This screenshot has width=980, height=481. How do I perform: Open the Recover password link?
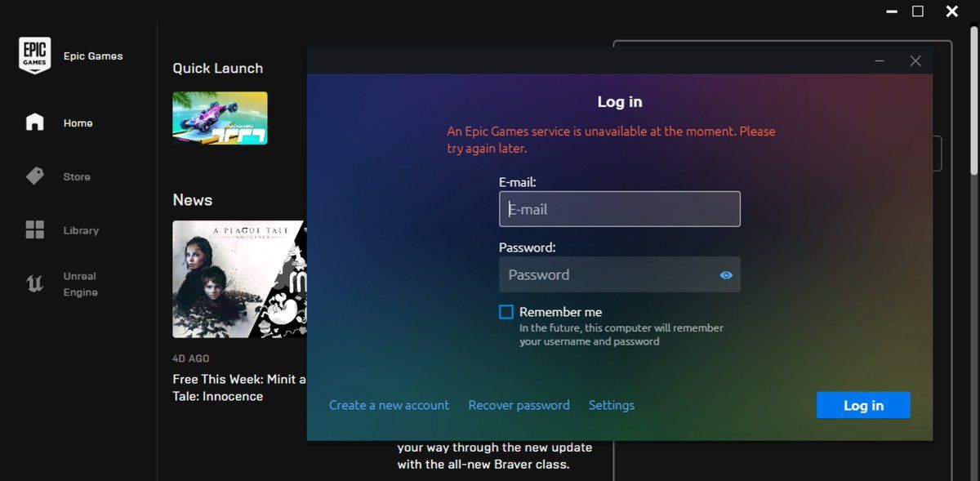point(519,405)
